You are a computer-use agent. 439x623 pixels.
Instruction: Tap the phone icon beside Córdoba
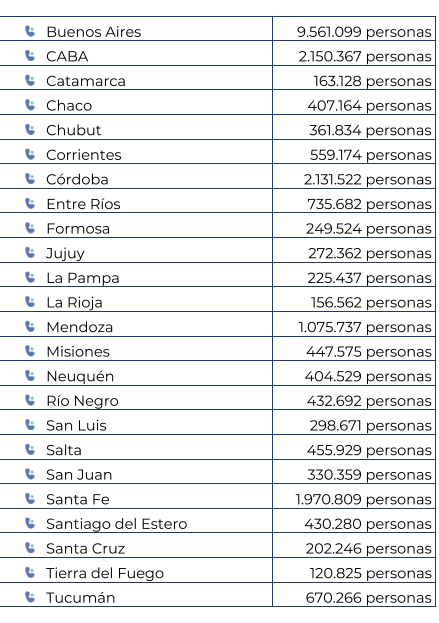30,179
